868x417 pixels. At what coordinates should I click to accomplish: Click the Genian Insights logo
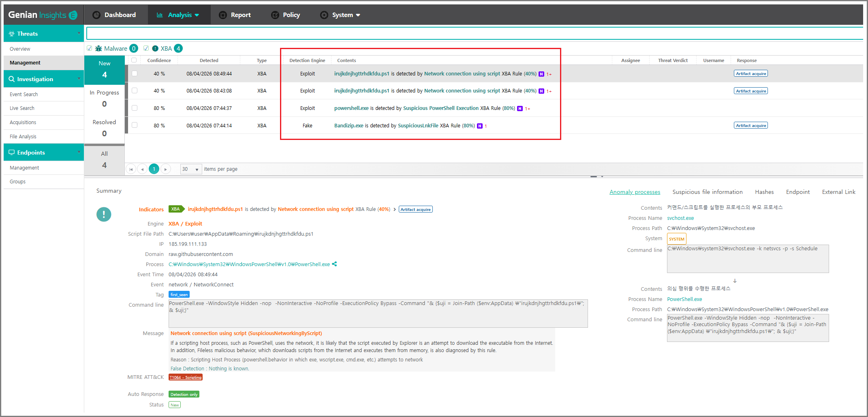click(43, 15)
